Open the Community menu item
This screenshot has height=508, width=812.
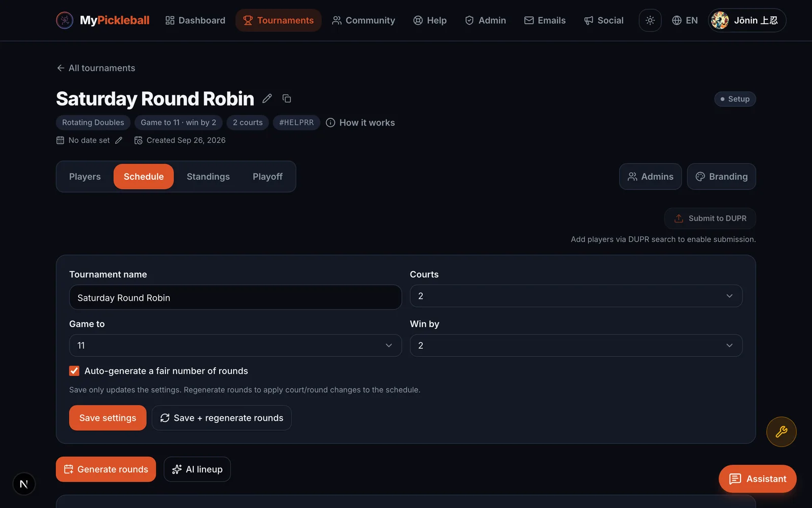click(x=363, y=20)
